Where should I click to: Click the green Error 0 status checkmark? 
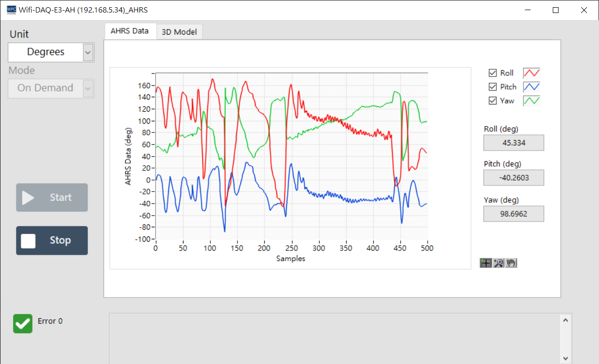click(23, 324)
